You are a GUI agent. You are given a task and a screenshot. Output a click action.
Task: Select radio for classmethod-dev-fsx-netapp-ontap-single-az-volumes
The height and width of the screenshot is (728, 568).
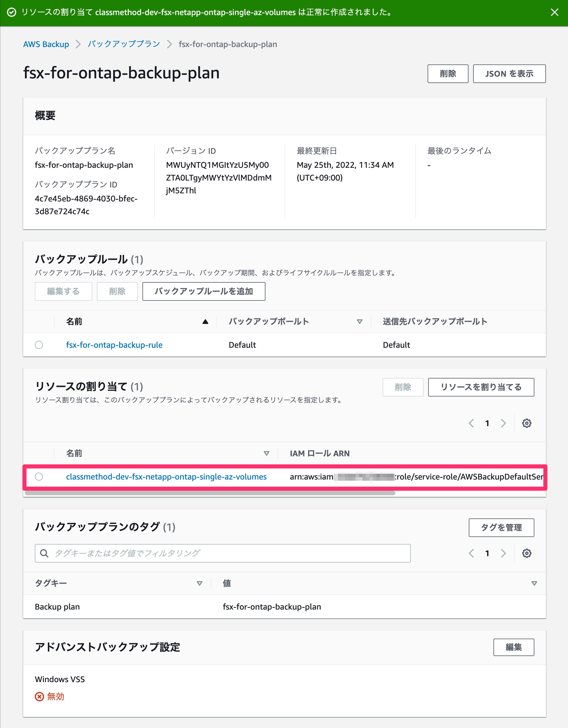39,477
